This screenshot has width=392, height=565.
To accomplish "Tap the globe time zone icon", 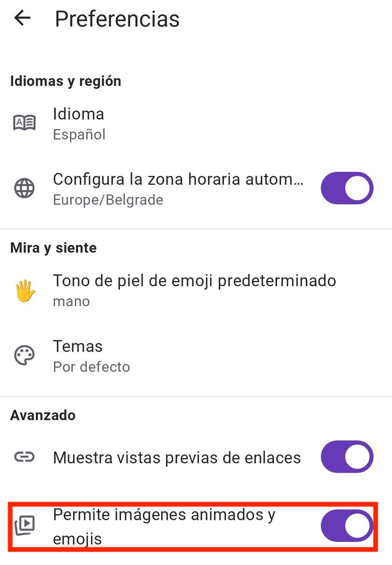I will (x=24, y=188).
